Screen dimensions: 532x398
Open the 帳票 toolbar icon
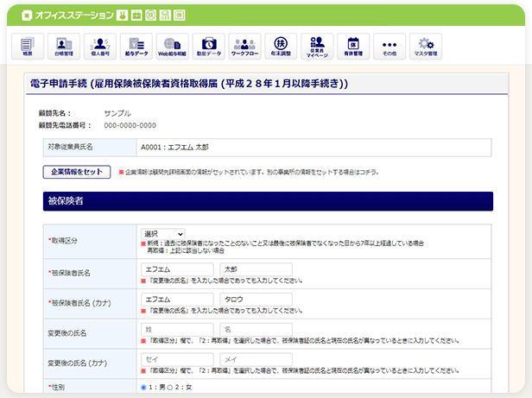click(28, 47)
